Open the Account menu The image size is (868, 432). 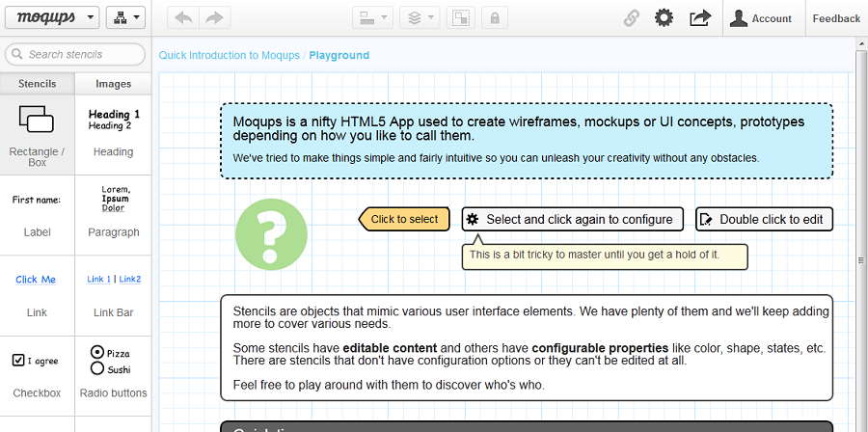(x=764, y=18)
